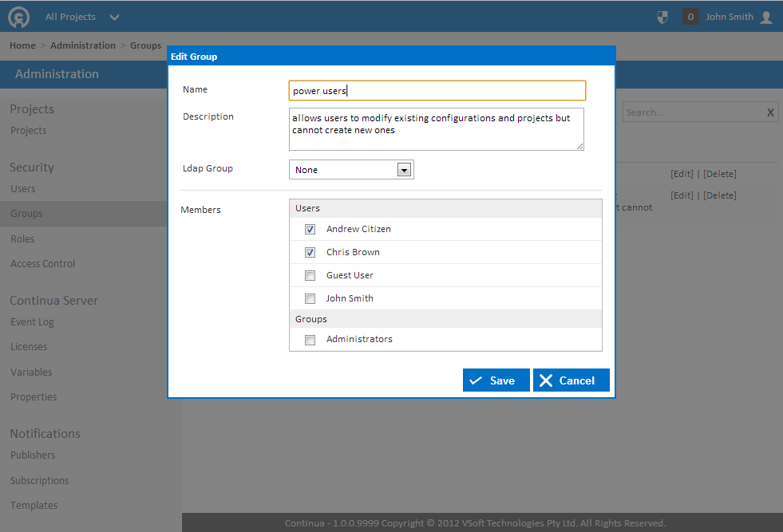Viewport: 783px width, 532px height.
Task: Open the Roles sidebar menu item
Action: [22, 238]
